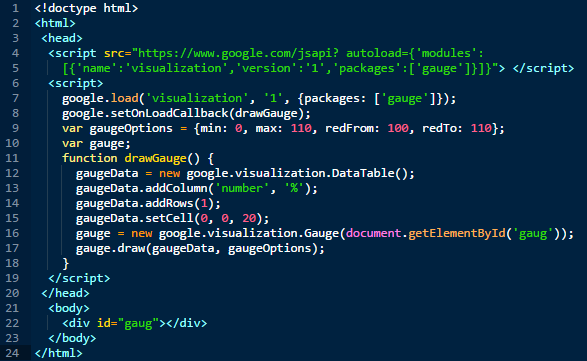Click the "gaug" id value on line 22
Image resolution: width=587 pixels, height=361 pixels.
click(138, 323)
